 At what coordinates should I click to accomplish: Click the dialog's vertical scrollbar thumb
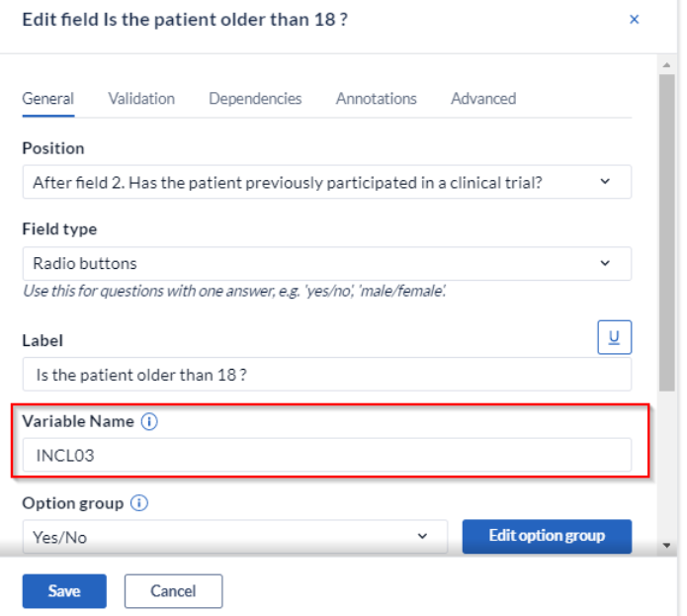(x=667, y=232)
